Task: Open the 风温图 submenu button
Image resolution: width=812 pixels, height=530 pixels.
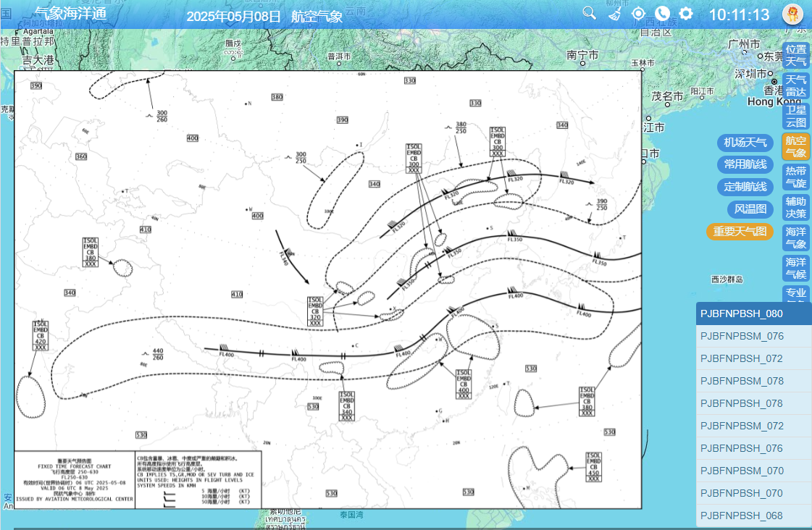Action: click(750, 209)
